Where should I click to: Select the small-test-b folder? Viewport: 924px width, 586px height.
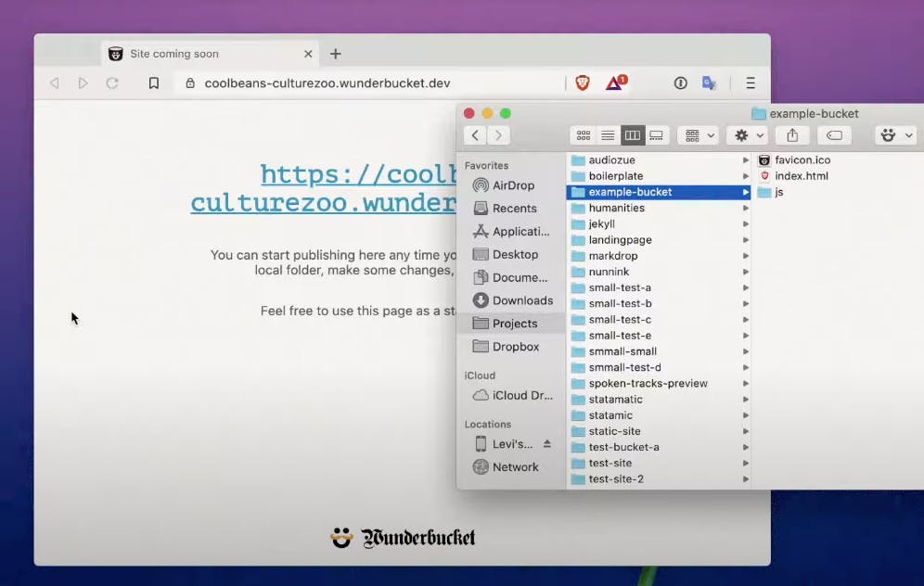[x=659, y=303]
